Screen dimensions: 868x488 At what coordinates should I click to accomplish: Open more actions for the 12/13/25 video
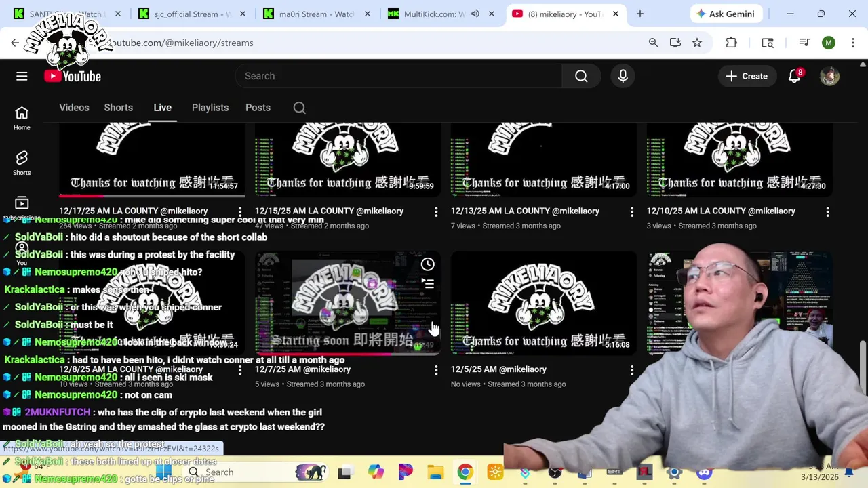632,212
